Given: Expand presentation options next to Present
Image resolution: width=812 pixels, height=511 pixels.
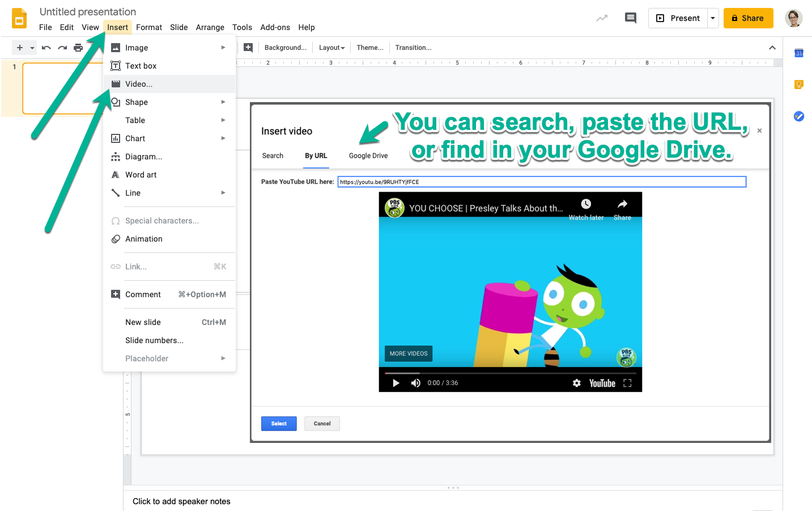Looking at the screenshot, I should (712, 18).
